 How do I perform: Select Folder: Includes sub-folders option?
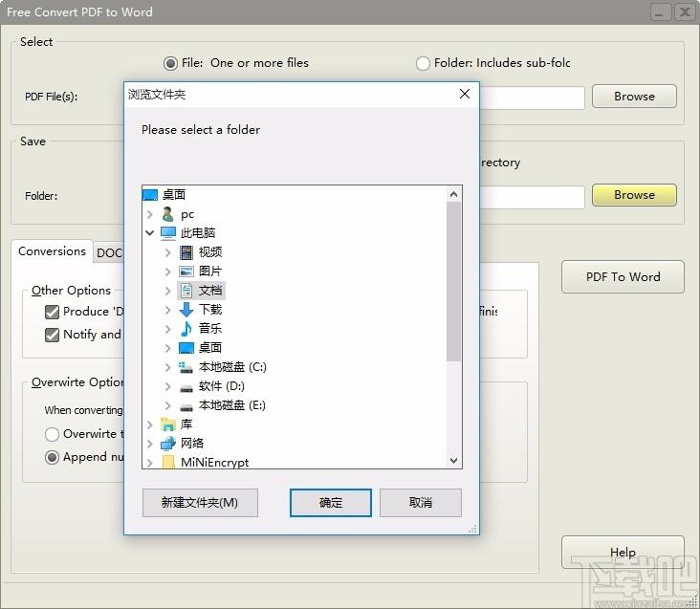coord(423,63)
